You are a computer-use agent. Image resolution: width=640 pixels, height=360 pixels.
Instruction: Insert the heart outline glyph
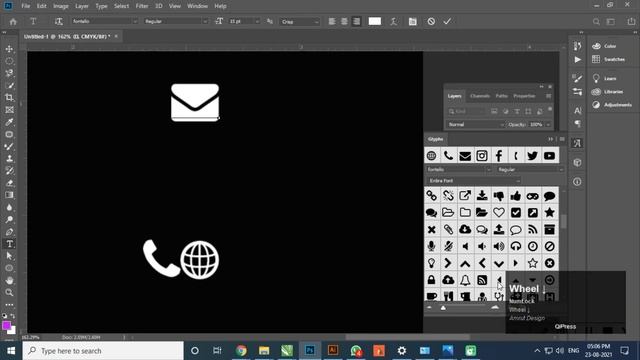pyautogui.click(x=499, y=213)
